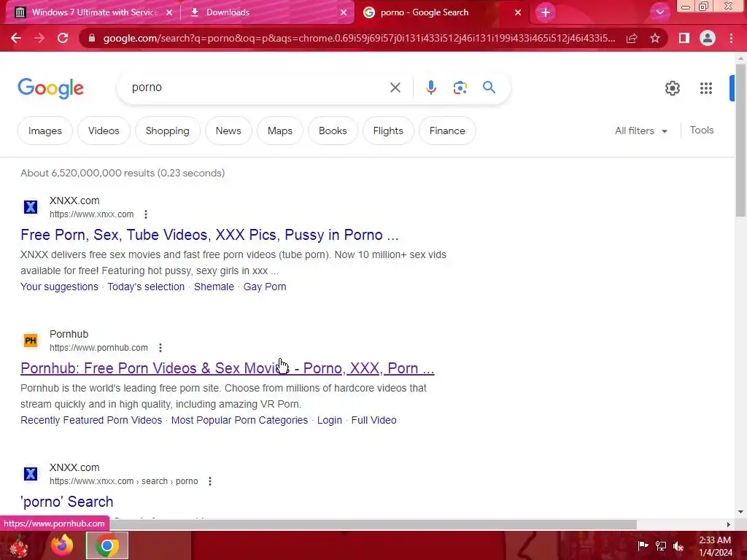Select the News filter
Viewport: 747px width, 560px height.
coord(228,131)
